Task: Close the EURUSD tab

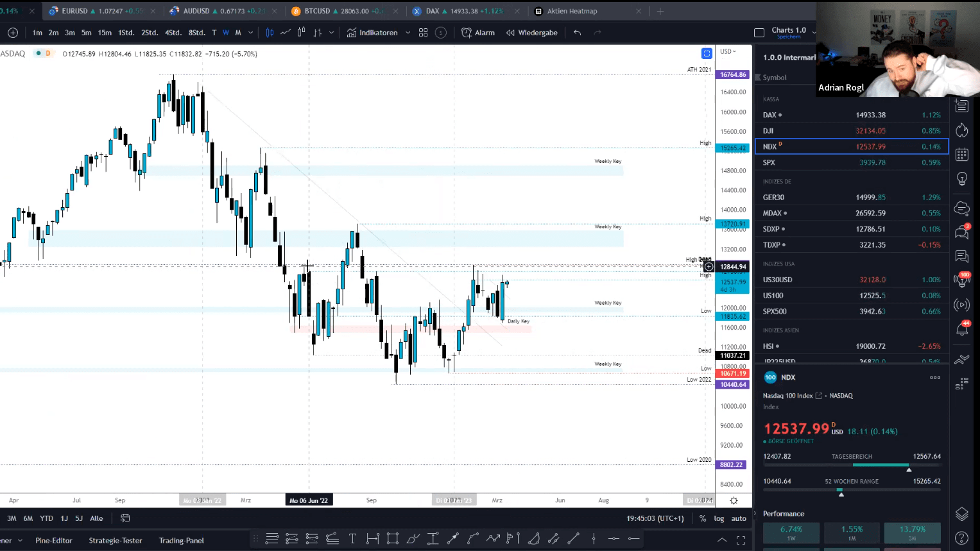Action: [153, 11]
